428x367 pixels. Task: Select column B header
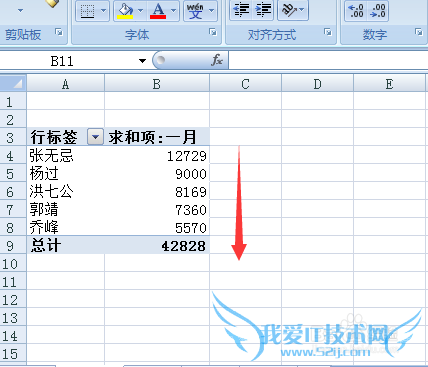tap(157, 84)
